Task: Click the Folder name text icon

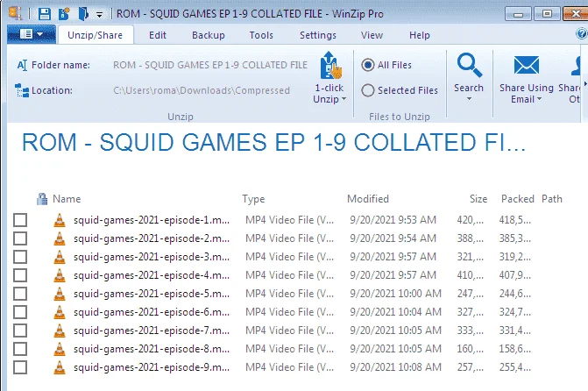Action: [x=22, y=65]
